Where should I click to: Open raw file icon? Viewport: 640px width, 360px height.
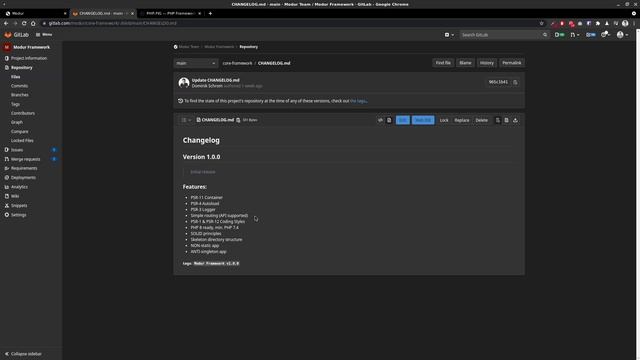(507, 120)
